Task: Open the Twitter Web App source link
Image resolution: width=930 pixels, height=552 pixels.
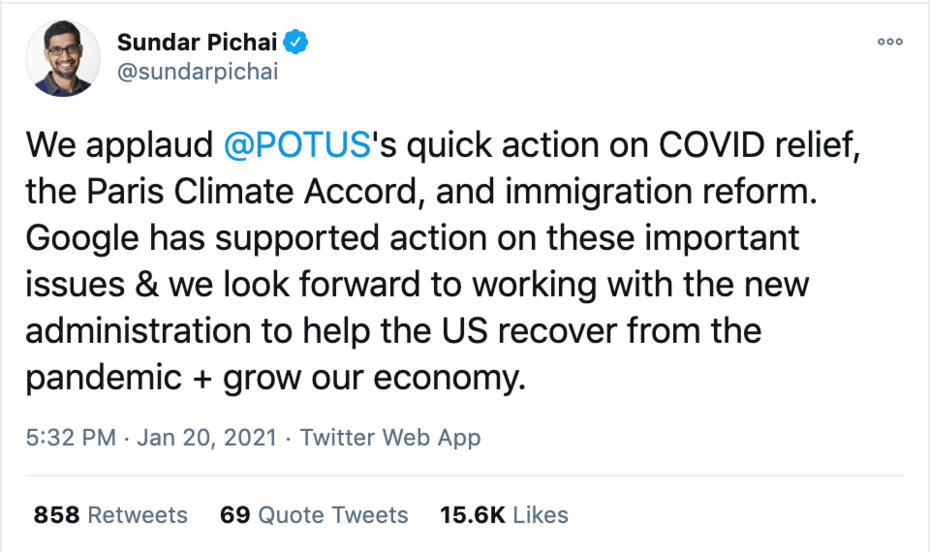Action: coord(390,437)
